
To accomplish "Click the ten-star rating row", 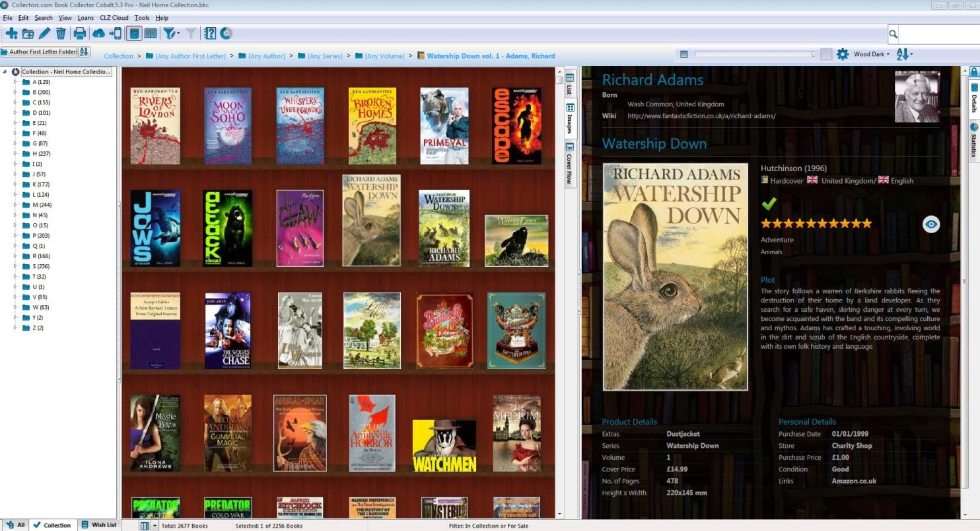I will point(816,223).
